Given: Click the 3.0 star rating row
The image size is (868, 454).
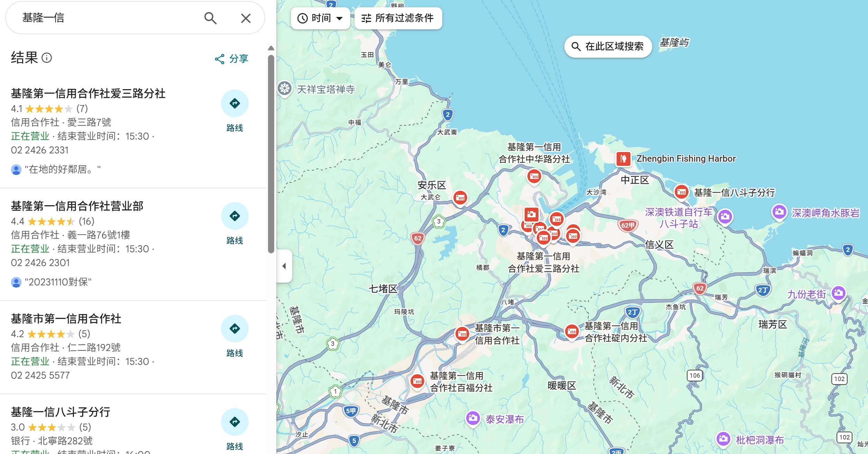Looking at the screenshot, I should click(x=51, y=427).
